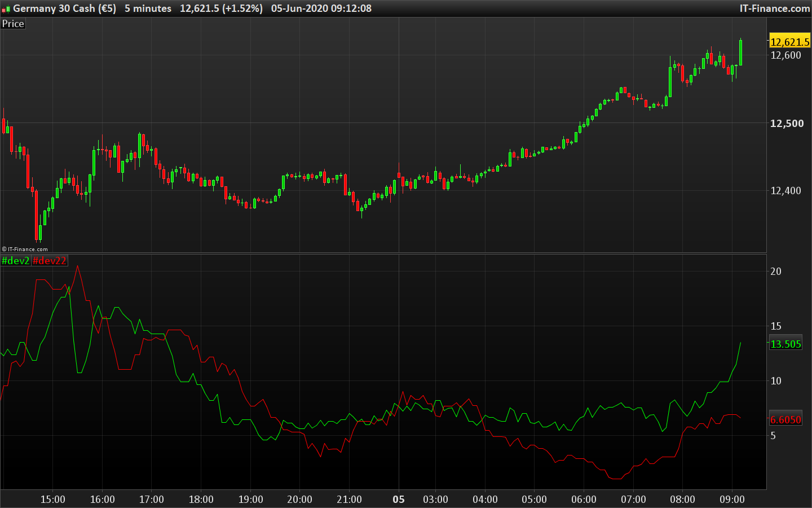
Task: Open the IT-Finance.com link in header
Action: click(x=775, y=8)
